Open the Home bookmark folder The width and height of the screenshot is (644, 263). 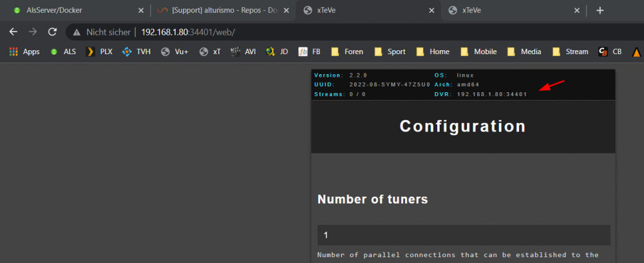click(x=433, y=52)
